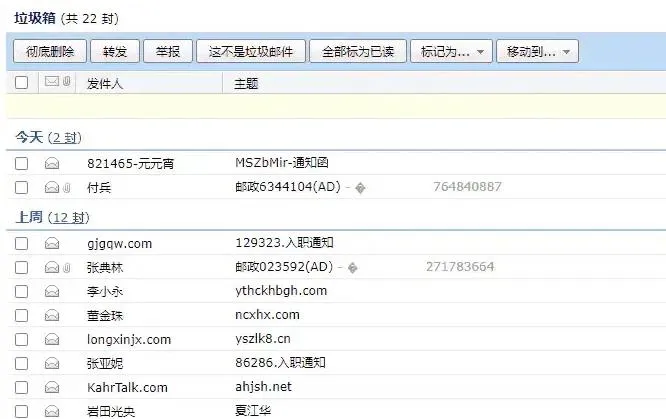The width and height of the screenshot is (666, 419).
Task: Open email with subject 夏江华
Action: pyautogui.click(x=253, y=411)
